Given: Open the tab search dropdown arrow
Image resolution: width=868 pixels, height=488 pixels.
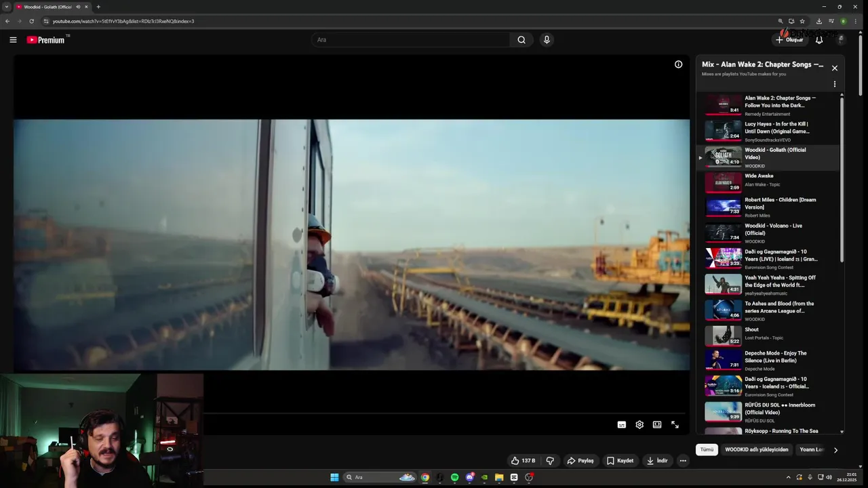Looking at the screenshot, I should tap(6, 7).
